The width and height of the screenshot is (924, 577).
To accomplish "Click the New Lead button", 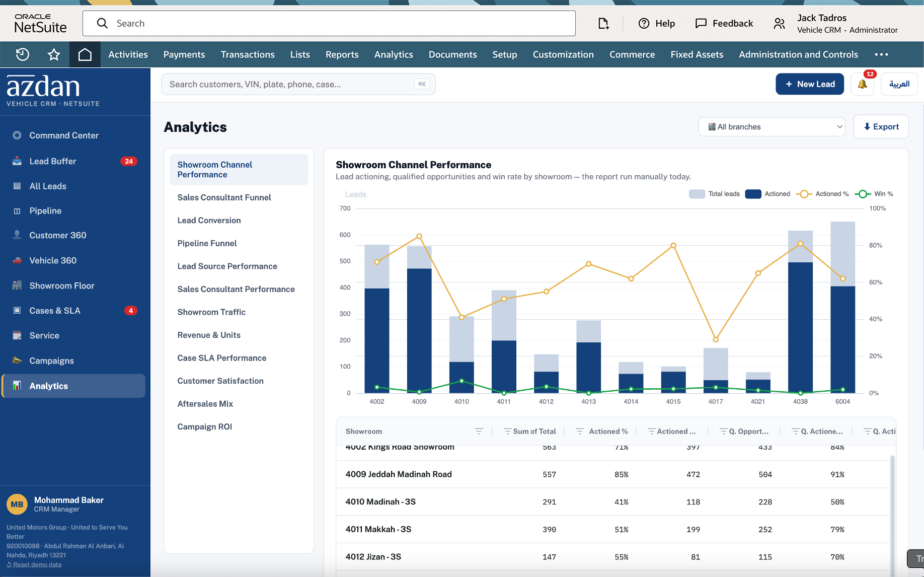I will click(810, 84).
